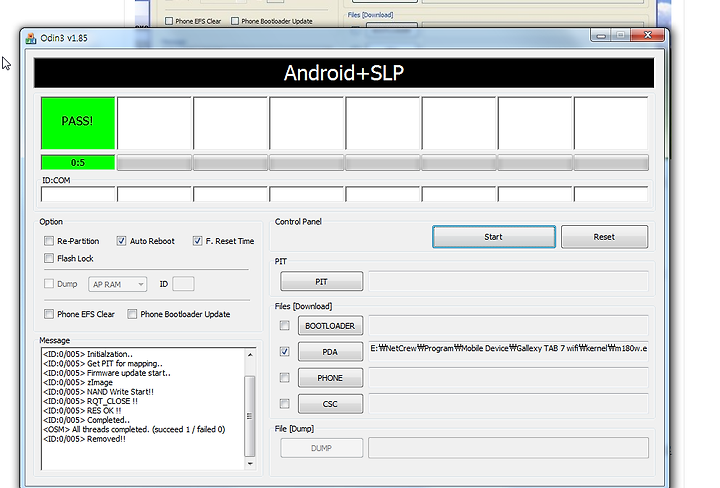
Task: Check Phone Bootloader Update in background window
Action: tap(235, 21)
